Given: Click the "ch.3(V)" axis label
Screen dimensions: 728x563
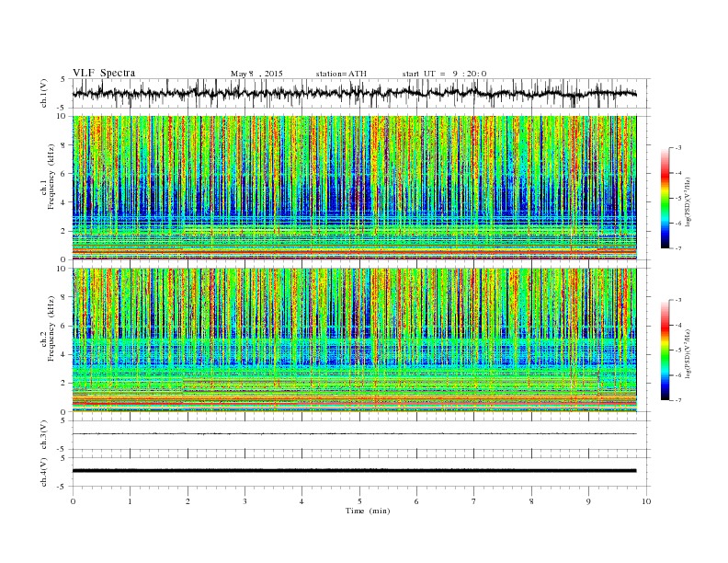Looking at the screenshot, I should coord(44,435).
